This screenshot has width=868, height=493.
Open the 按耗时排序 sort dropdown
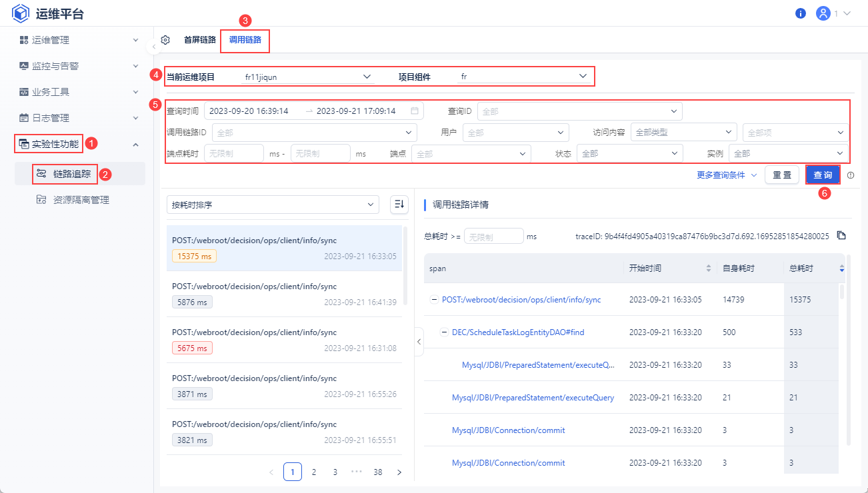coord(273,205)
